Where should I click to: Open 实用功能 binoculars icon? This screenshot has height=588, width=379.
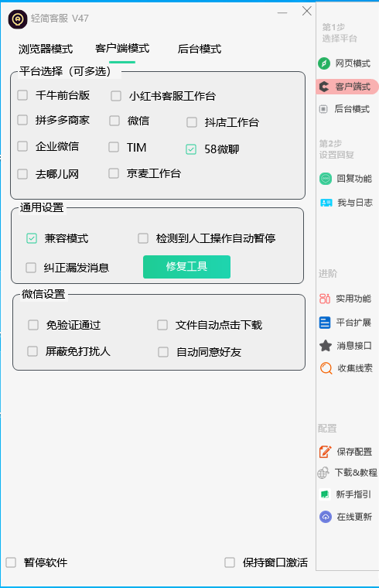coord(325,299)
